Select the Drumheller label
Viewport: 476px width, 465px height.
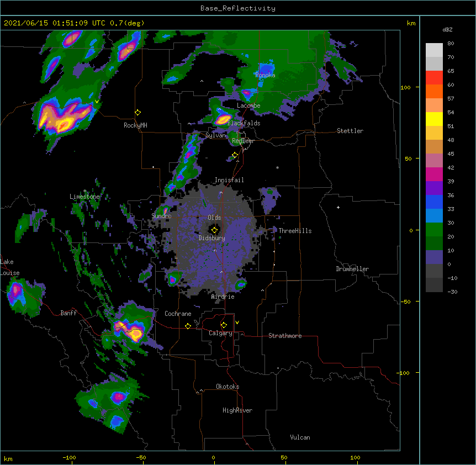click(x=352, y=269)
